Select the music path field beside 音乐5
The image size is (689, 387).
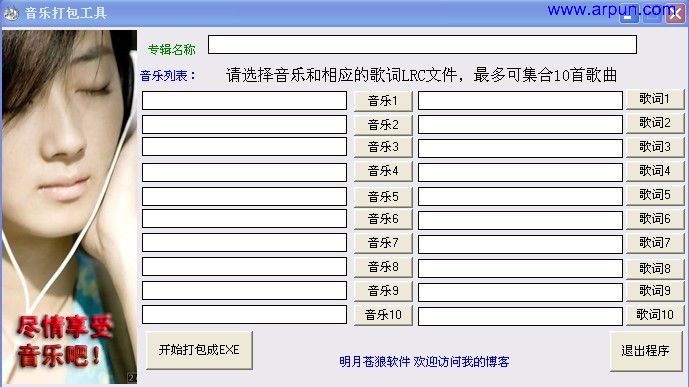(x=244, y=196)
